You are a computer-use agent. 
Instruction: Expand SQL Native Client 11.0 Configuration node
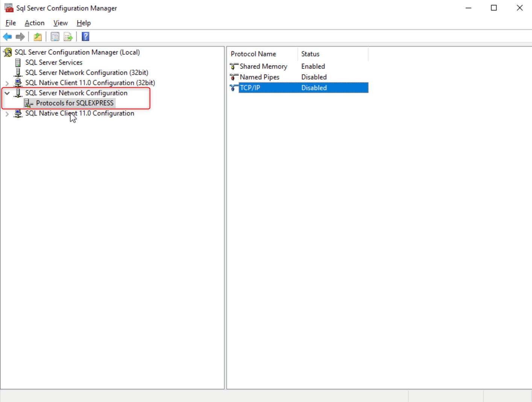[7, 114]
